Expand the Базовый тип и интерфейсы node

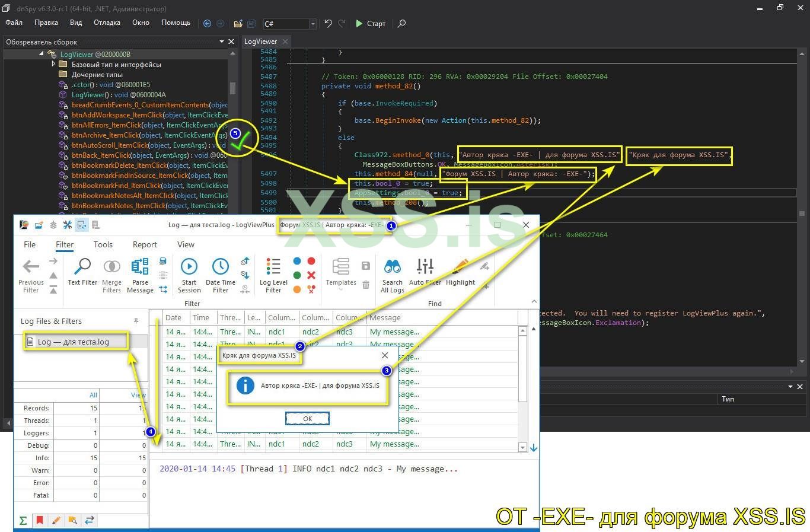pos(53,64)
